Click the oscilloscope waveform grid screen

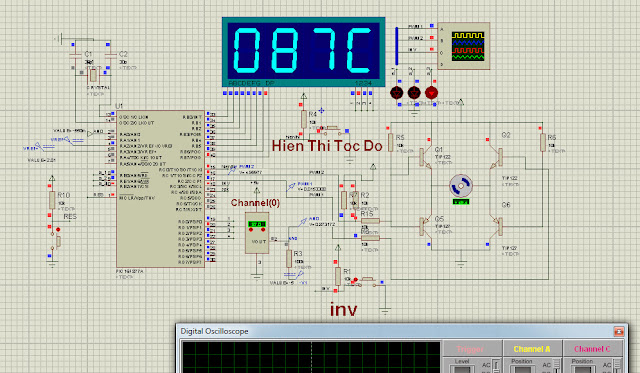click(x=311, y=357)
